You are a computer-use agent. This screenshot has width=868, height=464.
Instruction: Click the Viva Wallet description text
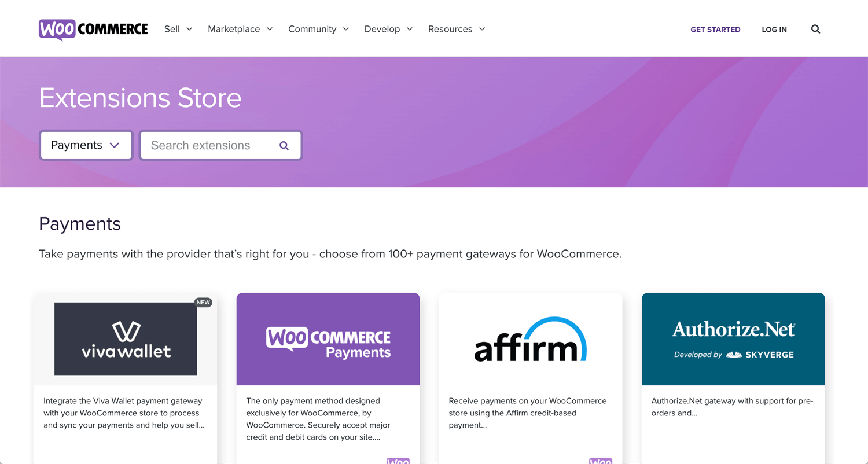(124, 413)
